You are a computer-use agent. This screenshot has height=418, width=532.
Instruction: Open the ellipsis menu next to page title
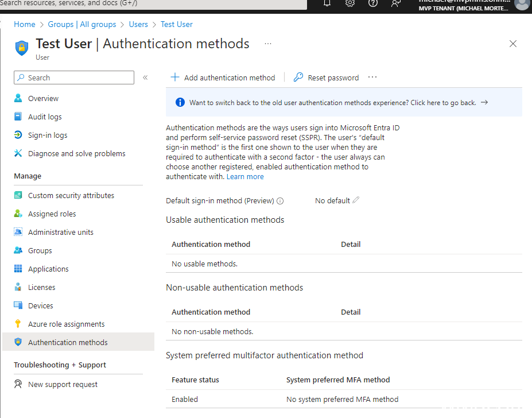268,44
